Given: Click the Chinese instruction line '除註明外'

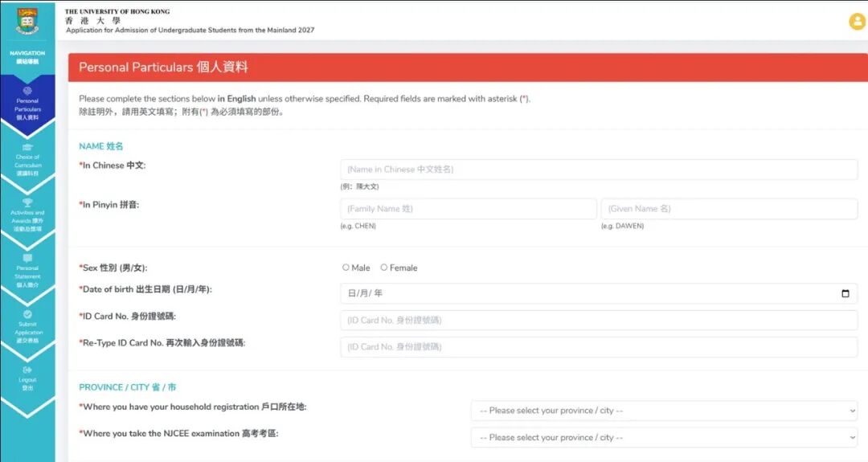Looking at the screenshot, I should tap(182, 112).
